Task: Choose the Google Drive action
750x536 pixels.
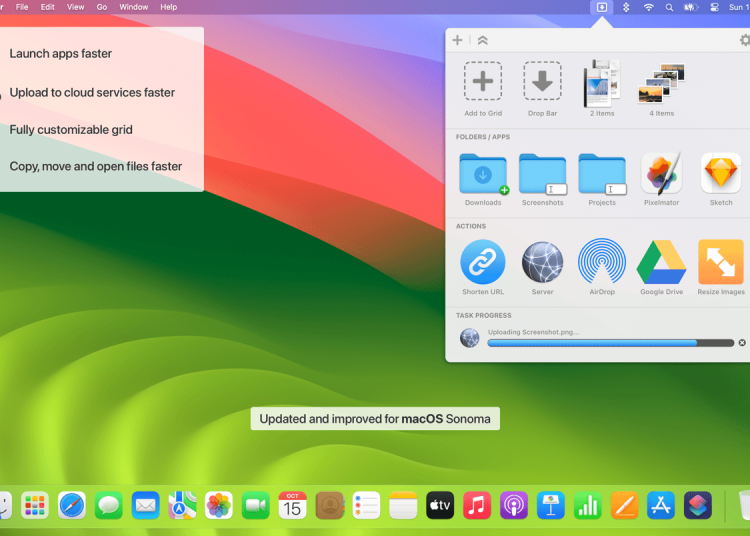Action: click(661, 262)
